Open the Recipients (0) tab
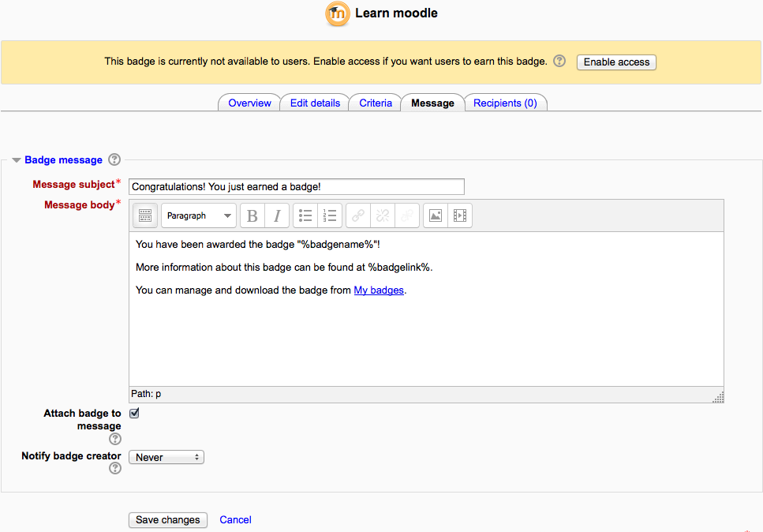Screen dimensions: 763x532 (505, 103)
